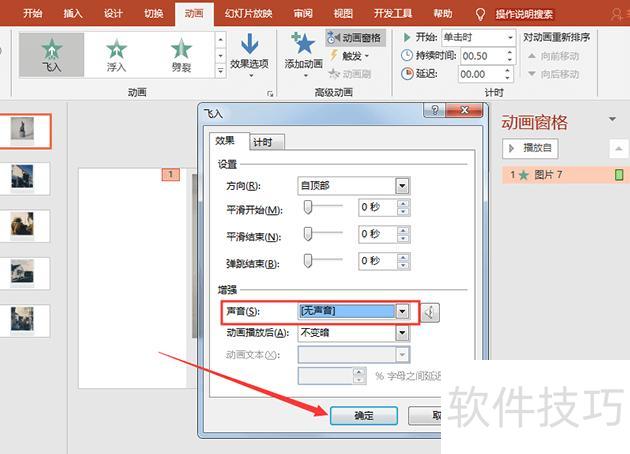Open the 开始 tab

point(33,14)
